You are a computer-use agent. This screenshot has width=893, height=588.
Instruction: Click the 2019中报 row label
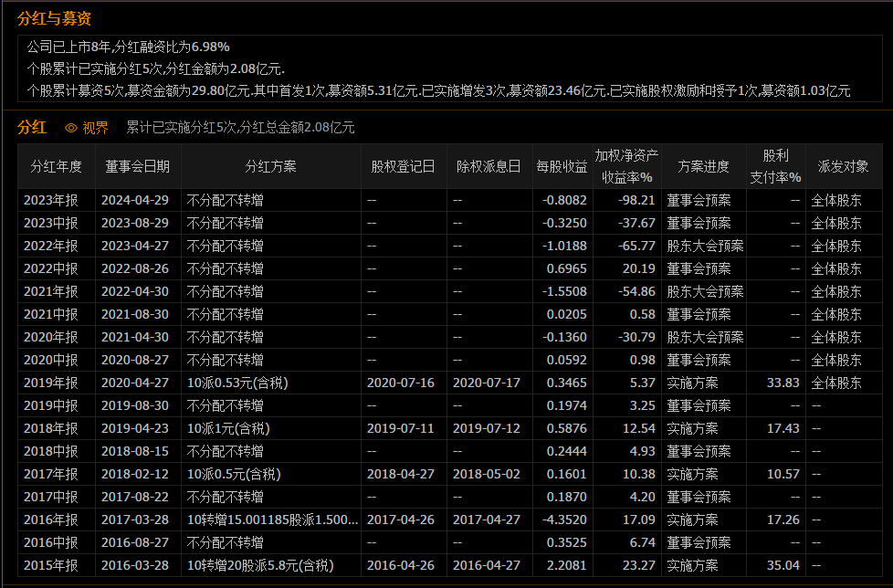[x=51, y=406]
